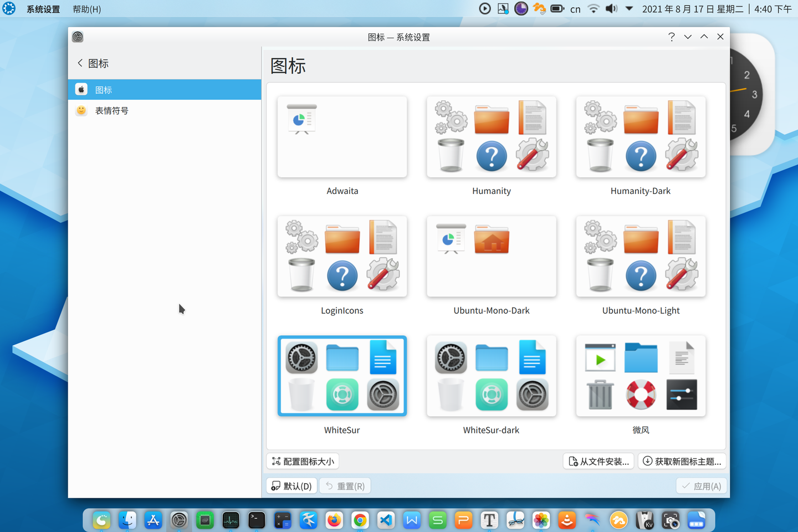Choose the Ubuntu-Mono-Dark icon theme

click(492, 257)
